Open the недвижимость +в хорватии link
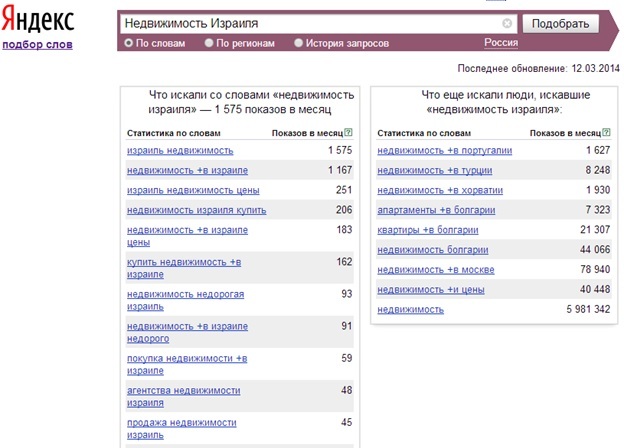The image size is (624, 448). [440, 190]
